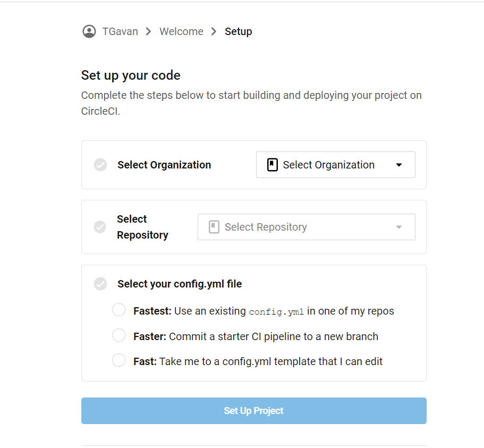Click the bookmark icon inside Select Organization dropdown

tap(273, 165)
